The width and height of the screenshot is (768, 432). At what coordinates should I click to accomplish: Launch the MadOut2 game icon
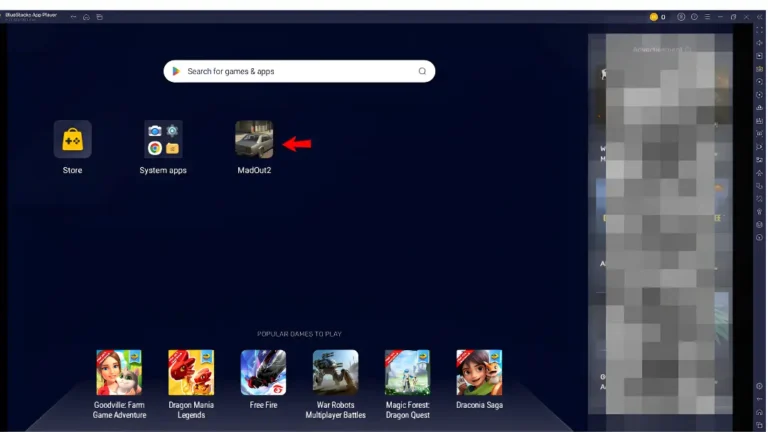point(253,139)
